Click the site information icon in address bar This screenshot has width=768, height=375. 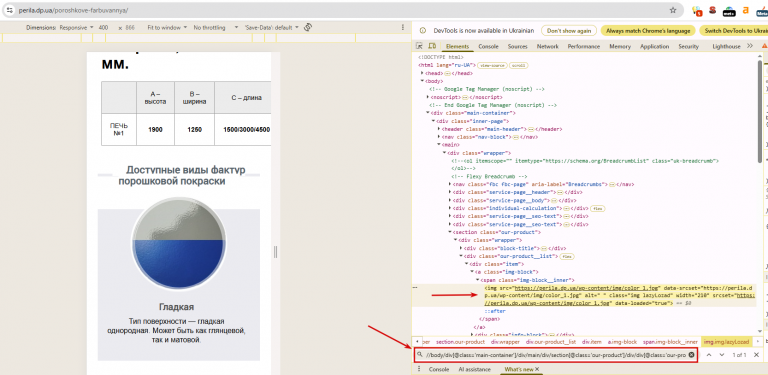tap(10, 10)
